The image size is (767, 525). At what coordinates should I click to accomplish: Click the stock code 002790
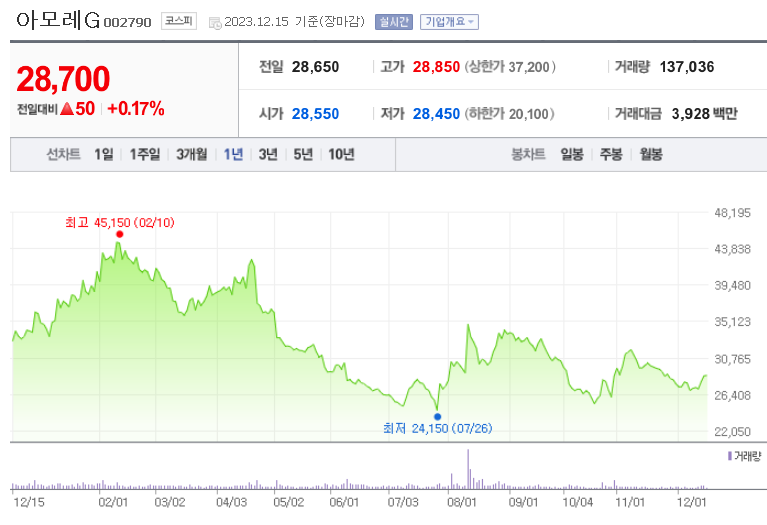pos(128,23)
